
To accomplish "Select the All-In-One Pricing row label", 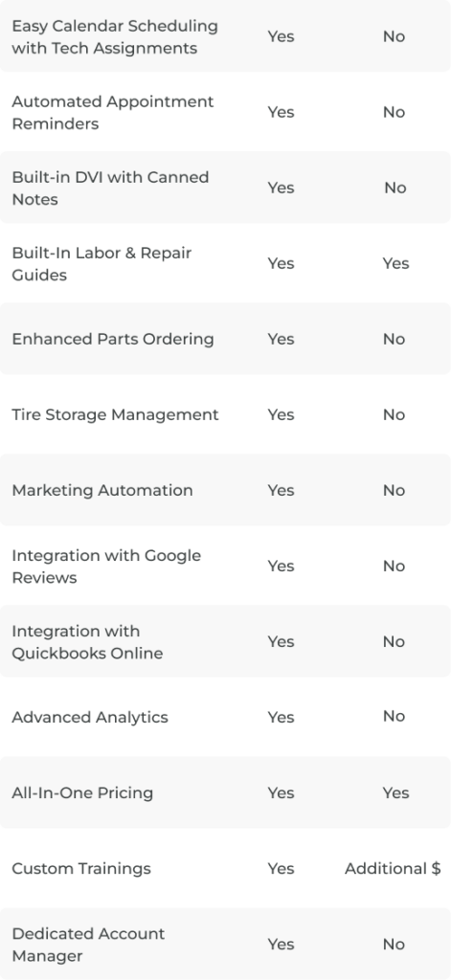I will 82,793.
